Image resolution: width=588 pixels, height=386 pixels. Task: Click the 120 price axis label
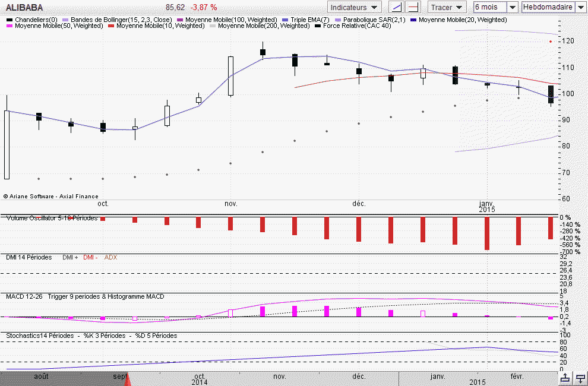[x=568, y=41]
